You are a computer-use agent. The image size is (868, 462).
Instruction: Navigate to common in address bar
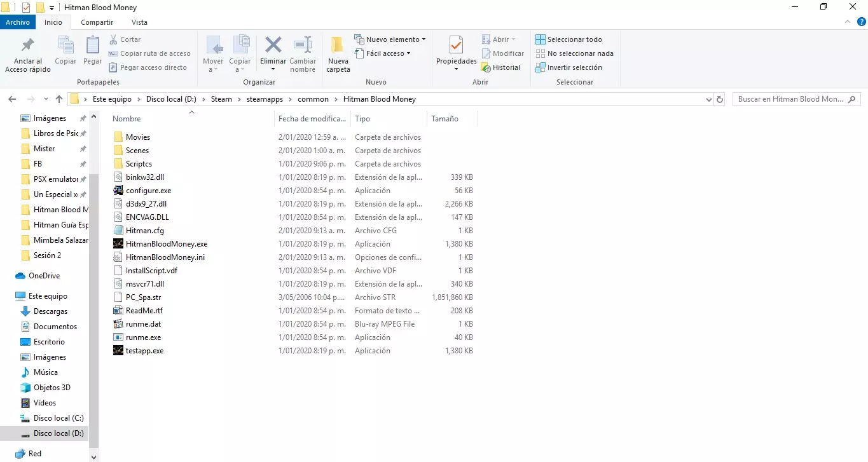(x=313, y=99)
